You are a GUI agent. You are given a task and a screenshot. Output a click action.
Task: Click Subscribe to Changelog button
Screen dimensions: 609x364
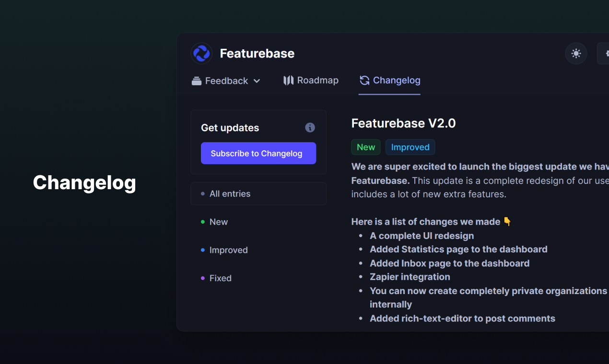[258, 153]
